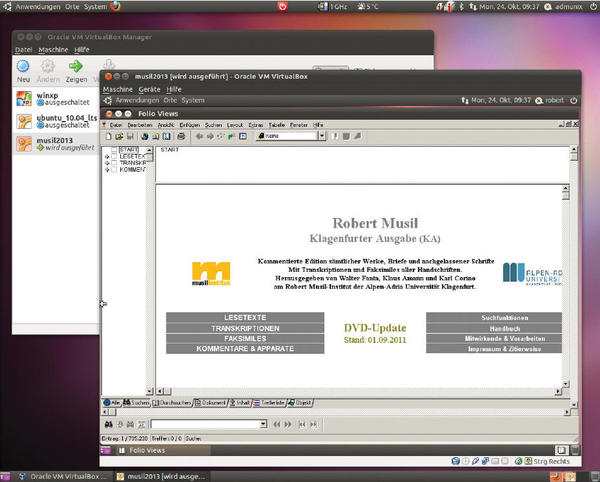This screenshot has width=600, height=482.
Task: Click the first partition hit arrow icon
Action: (x=302, y=424)
